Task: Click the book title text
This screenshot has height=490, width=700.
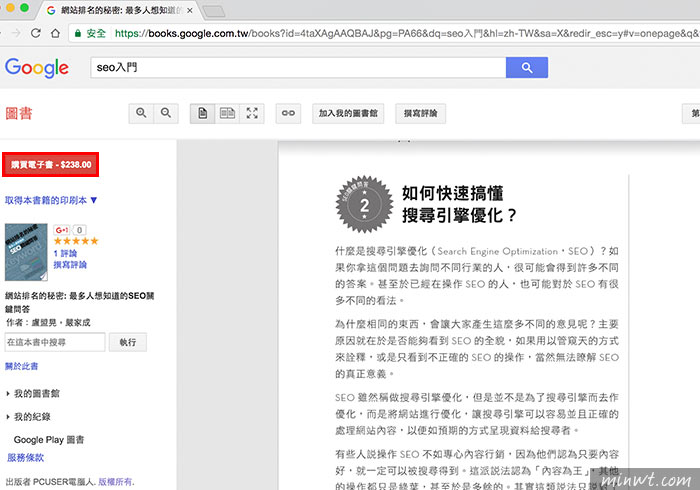Action: pyautogui.click(x=79, y=302)
